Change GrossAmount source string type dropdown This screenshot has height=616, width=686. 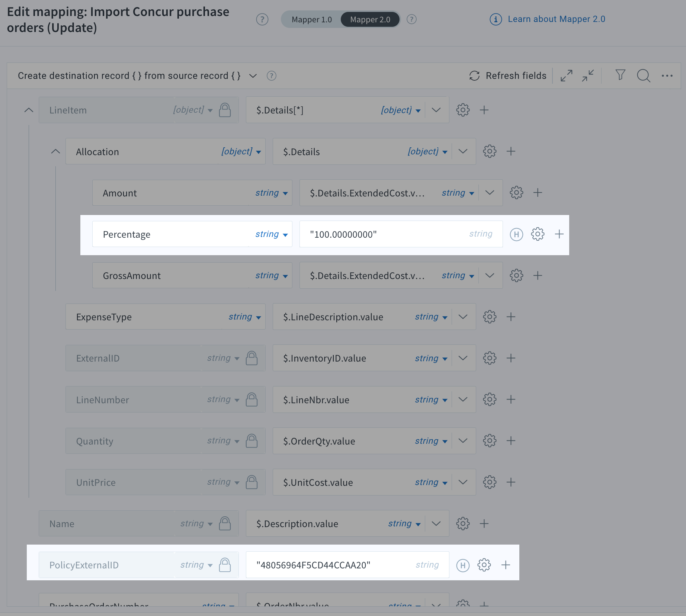[458, 276]
